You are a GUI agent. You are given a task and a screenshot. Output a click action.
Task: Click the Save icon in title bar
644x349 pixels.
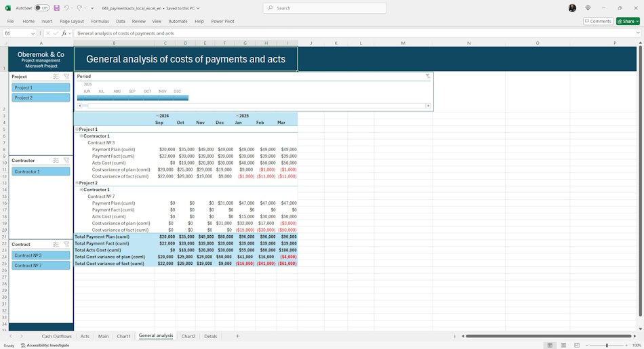(57, 8)
